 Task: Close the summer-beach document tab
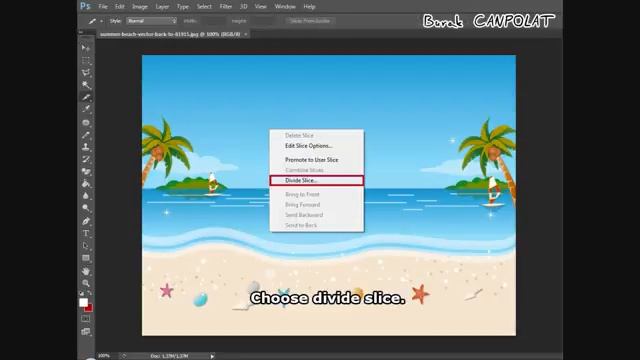pos(246,34)
